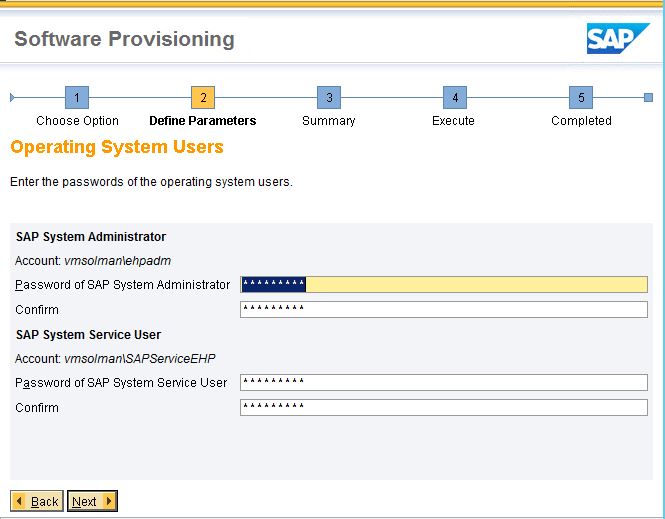Go Back to the previous step
The image size is (665, 519).
[37, 501]
